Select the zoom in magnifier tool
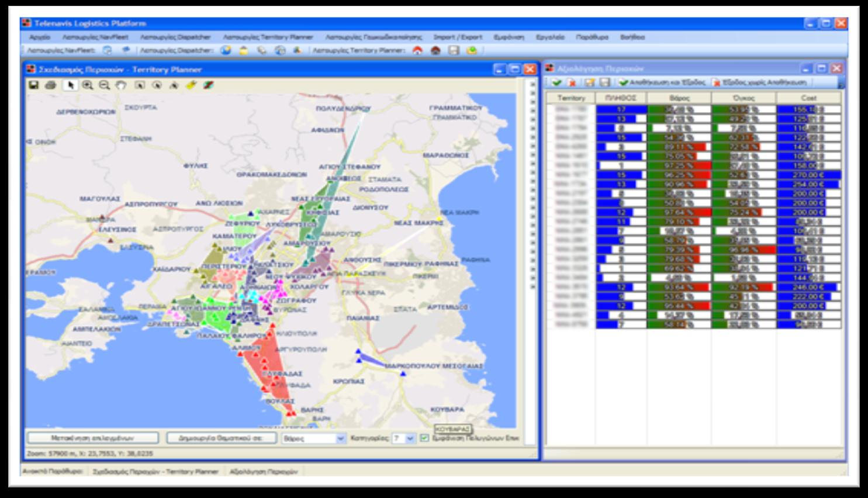Screen dimensions: 868x498 coord(87,85)
